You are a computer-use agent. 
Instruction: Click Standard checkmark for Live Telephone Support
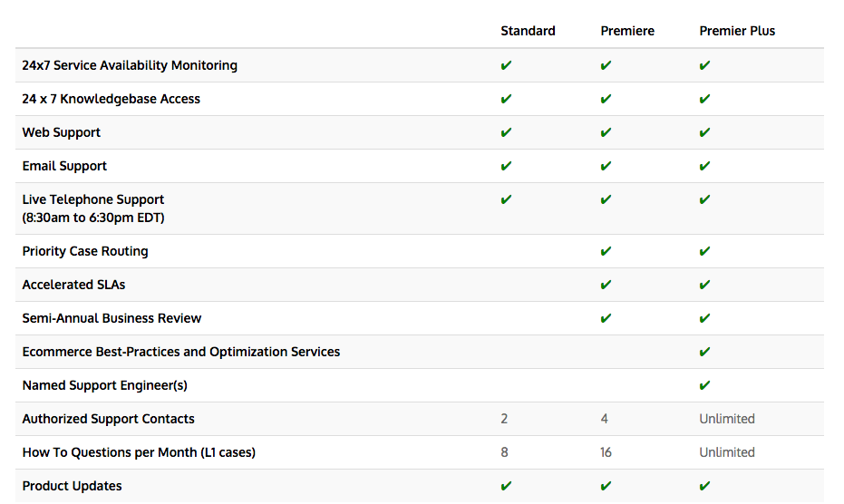click(x=506, y=199)
